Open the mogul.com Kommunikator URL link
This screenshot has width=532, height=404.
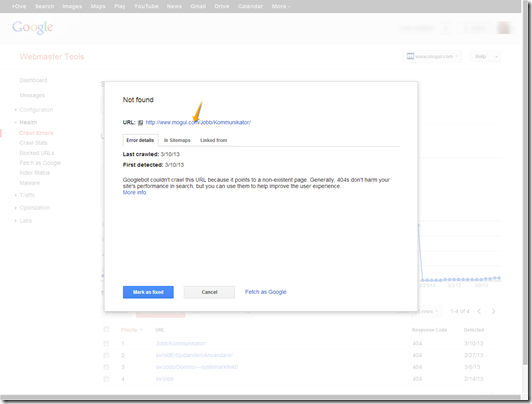198,122
